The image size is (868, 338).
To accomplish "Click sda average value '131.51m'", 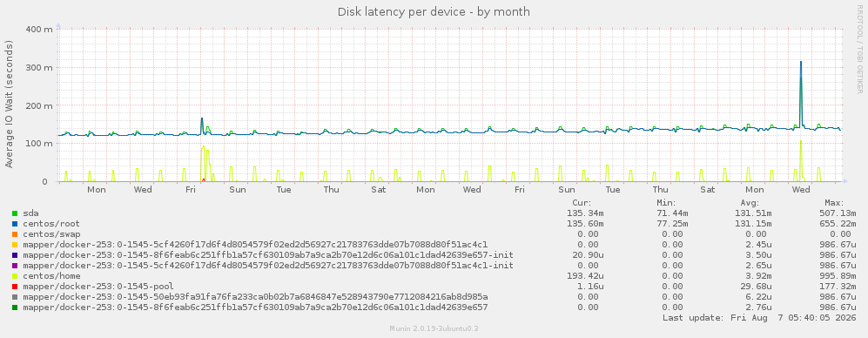I will click(753, 213).
